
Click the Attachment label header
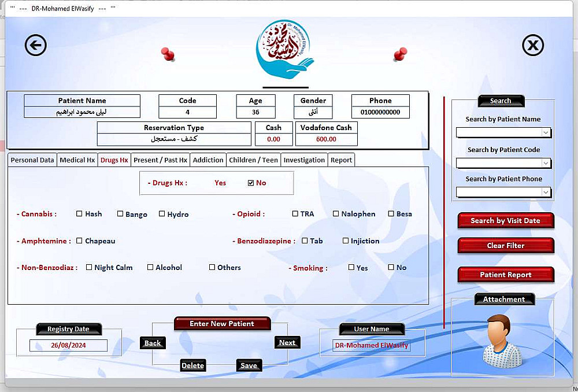(x=504, y=299)
